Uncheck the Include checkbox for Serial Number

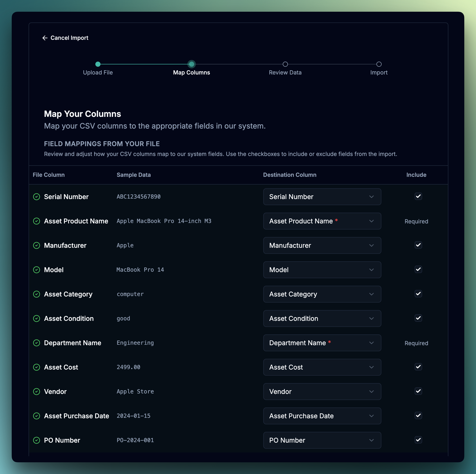click(x=418, y=196)
